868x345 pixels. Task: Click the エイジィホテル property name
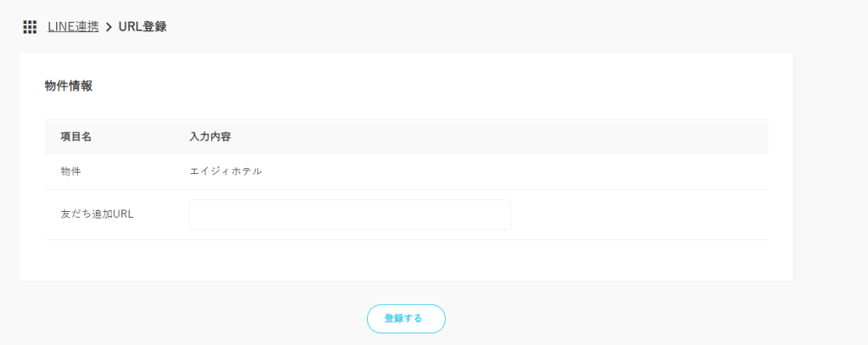(x=225, y=171)
